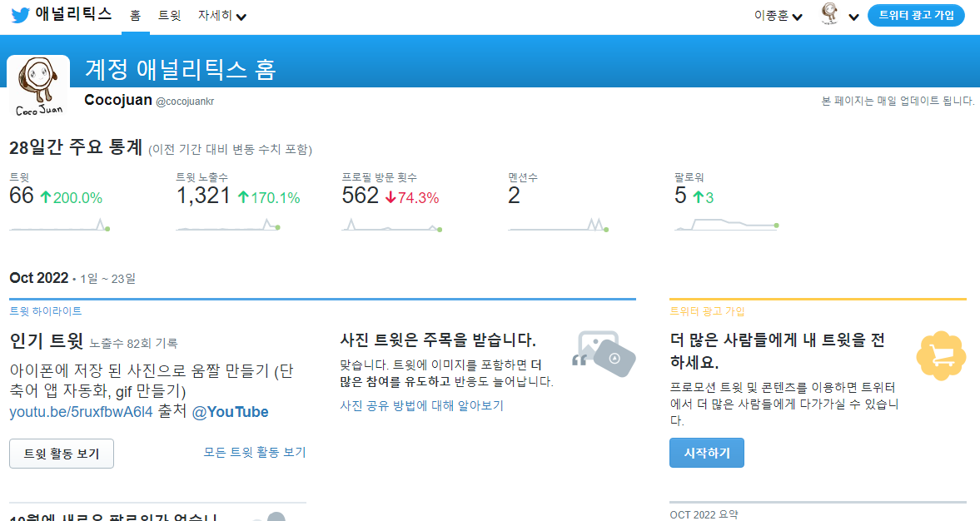Click the 시작하기 button
Image resolution: width=980 pixels, height=521 pixels.
coord(707,453)
